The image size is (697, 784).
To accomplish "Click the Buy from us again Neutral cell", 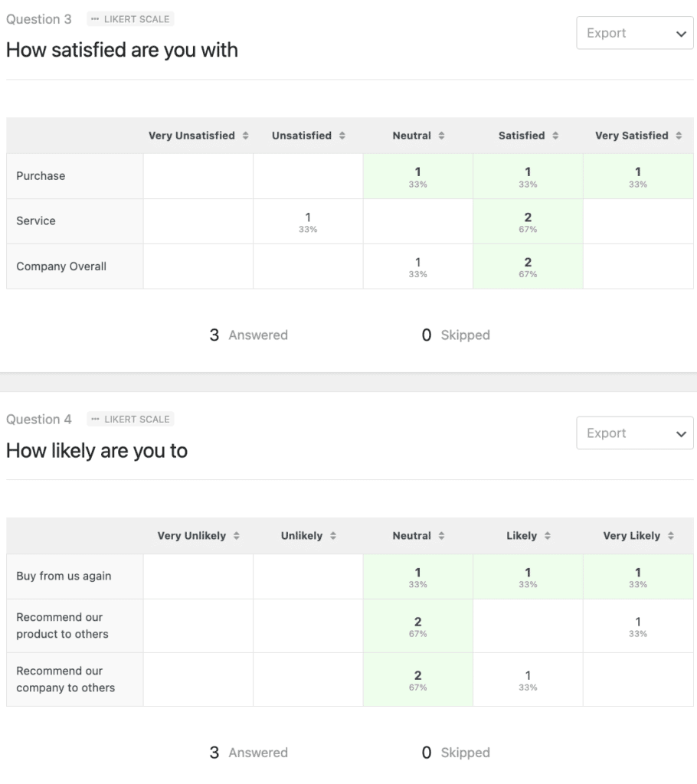I will pyautogui.click(x=417, y=576).
